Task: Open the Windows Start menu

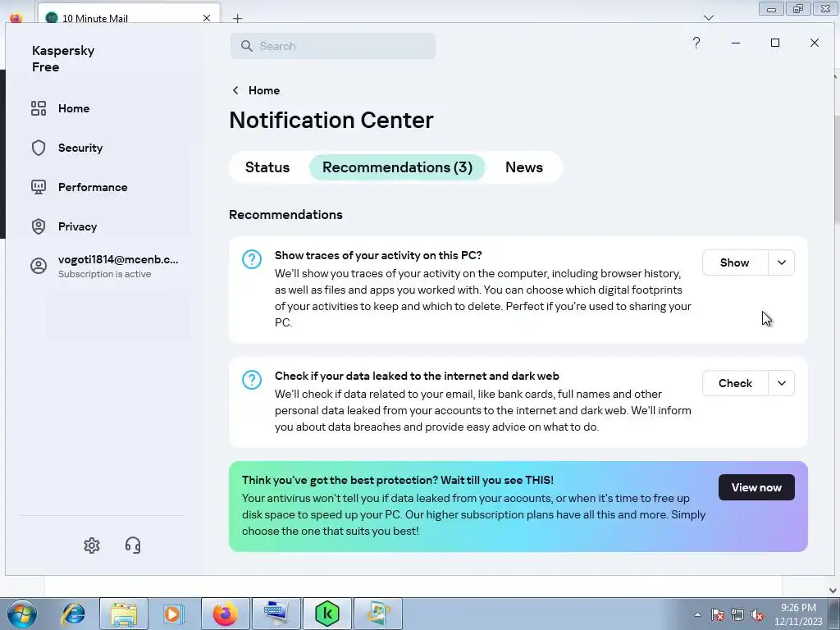Action: [21, 614]
